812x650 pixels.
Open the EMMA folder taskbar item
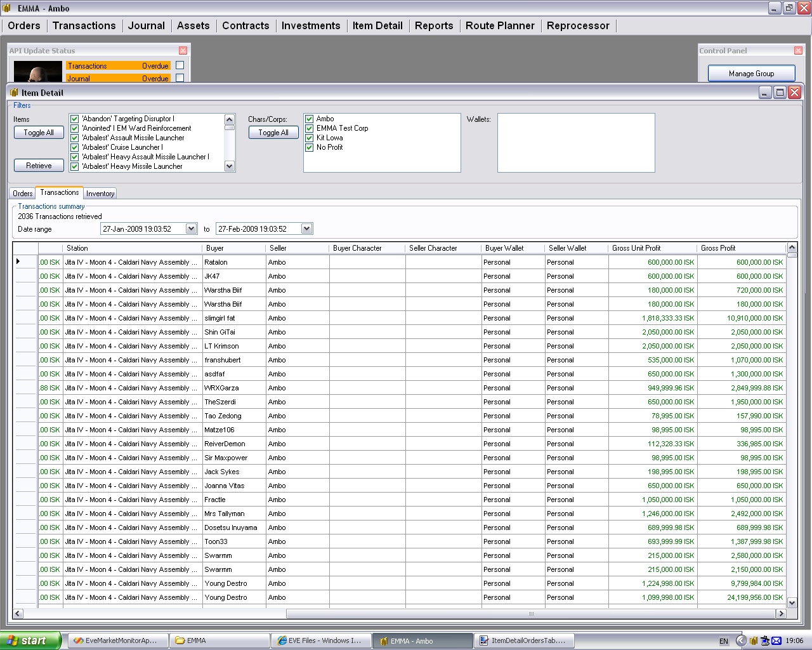click(x=219, y=640)
